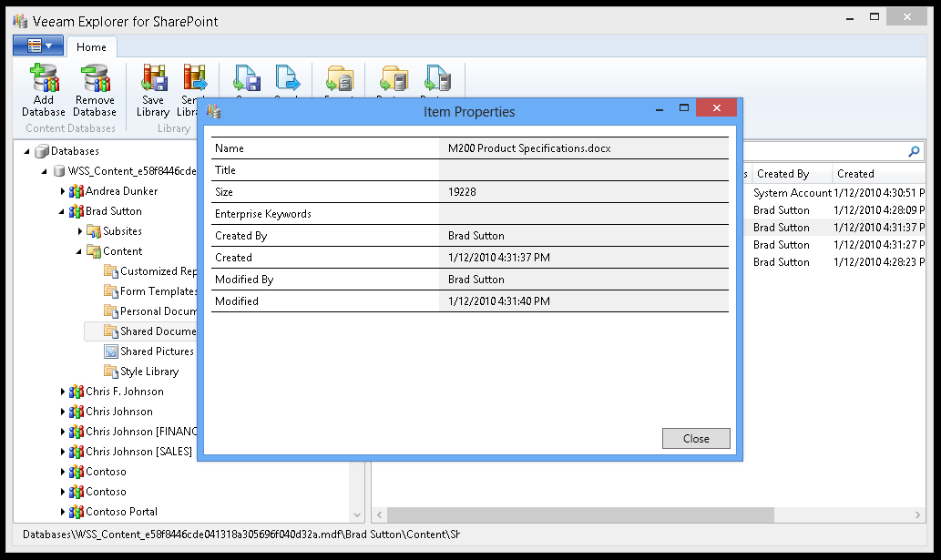Click the save document floppy-disk icon
The image size is (941, 560).
(247, 78)
